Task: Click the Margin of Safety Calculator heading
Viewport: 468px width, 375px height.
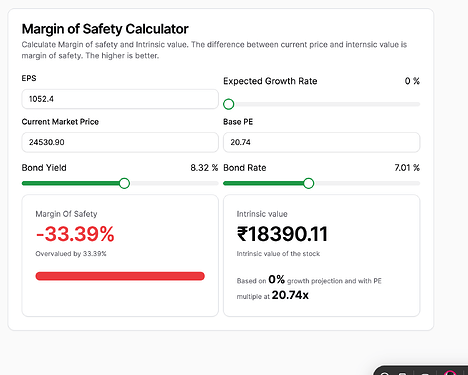Action: (105, 29)
